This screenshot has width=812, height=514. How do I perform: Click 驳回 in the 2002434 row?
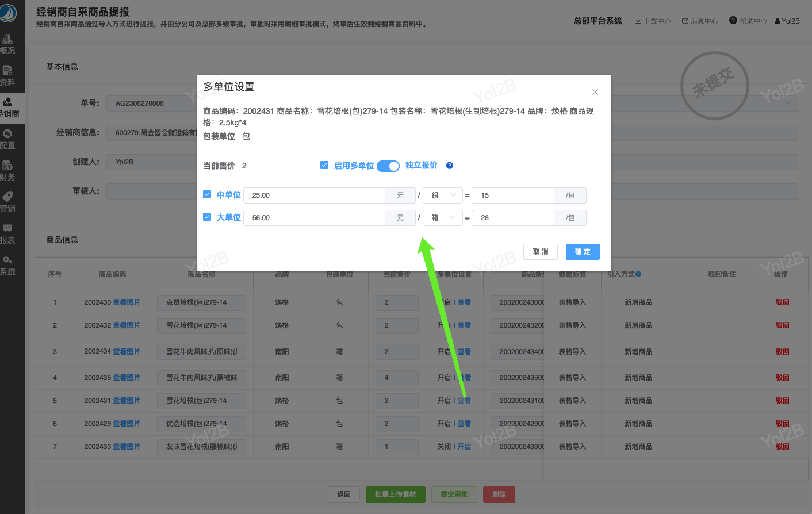[x=782, y=352]
